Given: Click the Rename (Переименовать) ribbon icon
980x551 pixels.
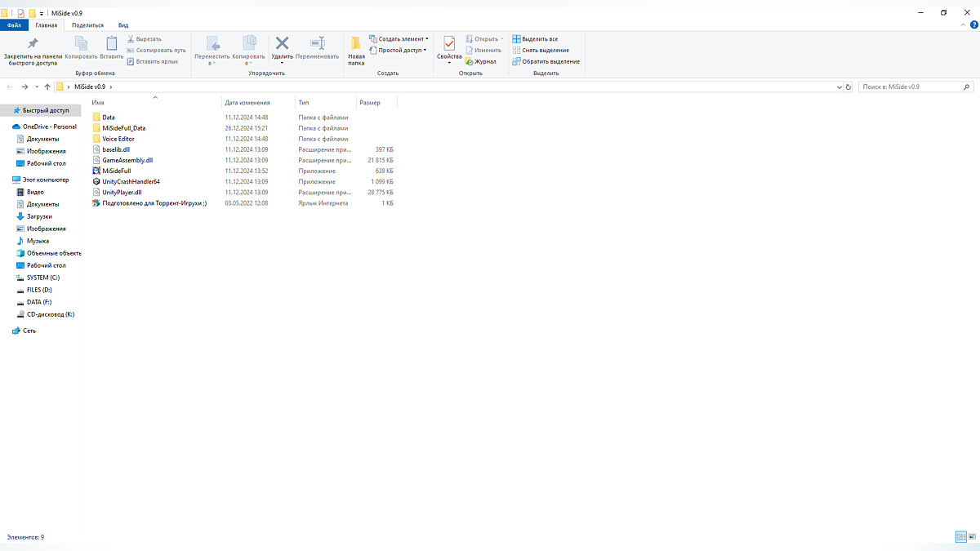Looking at the screenshot, I should coord(317,44).
